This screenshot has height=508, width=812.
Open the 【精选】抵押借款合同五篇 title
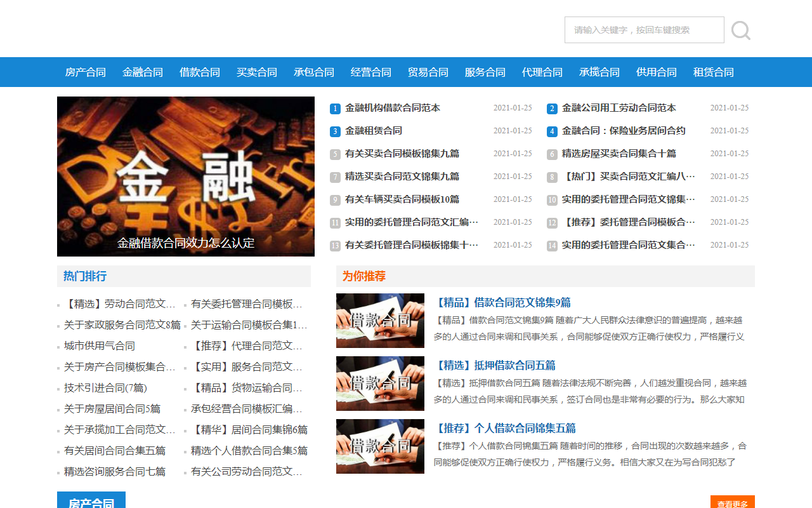[495, 365]
